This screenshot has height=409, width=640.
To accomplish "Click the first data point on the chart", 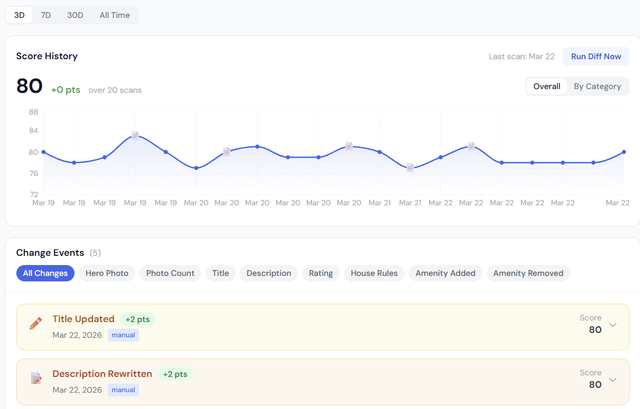I will click(x=44, y=152).
